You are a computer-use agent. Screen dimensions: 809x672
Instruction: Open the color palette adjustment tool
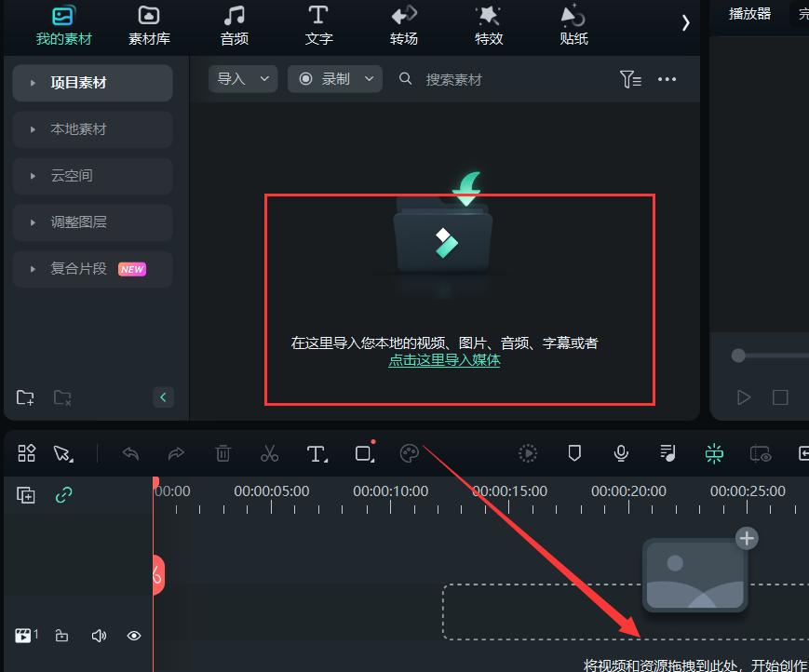411,453
